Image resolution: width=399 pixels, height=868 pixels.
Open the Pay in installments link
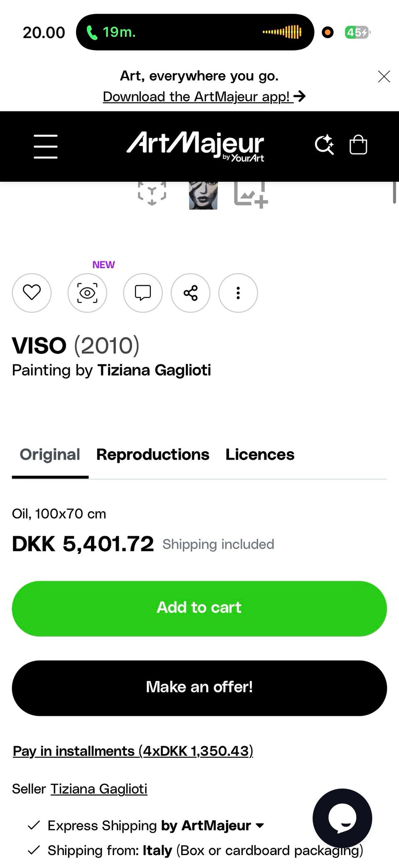pos(133,751)
